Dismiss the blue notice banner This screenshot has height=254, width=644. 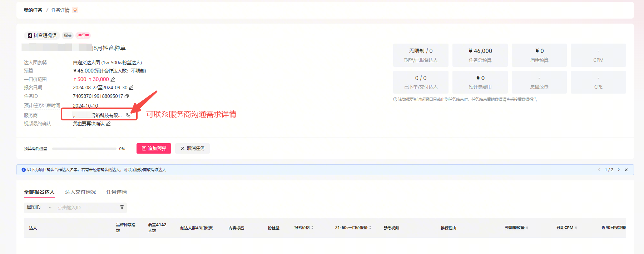click(626, 170)
